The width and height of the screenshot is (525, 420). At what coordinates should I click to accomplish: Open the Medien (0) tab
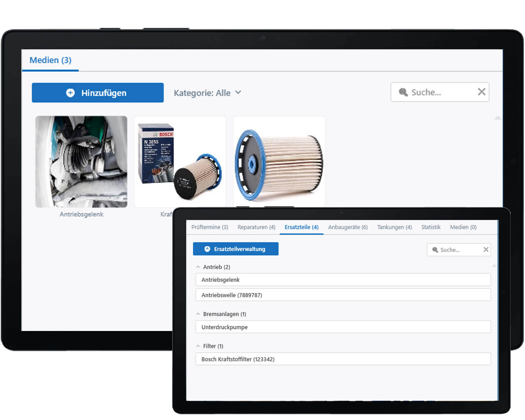point(463,227)
